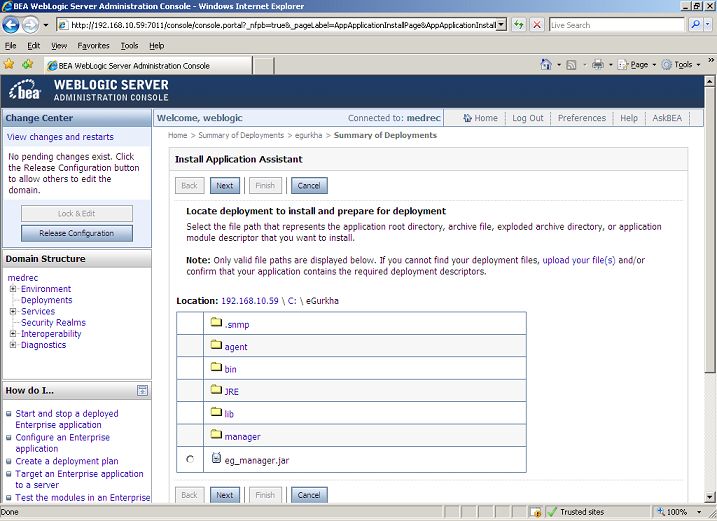Click the medrec domain root node
This screenshot has width=717, height=521.
(22, 278)
